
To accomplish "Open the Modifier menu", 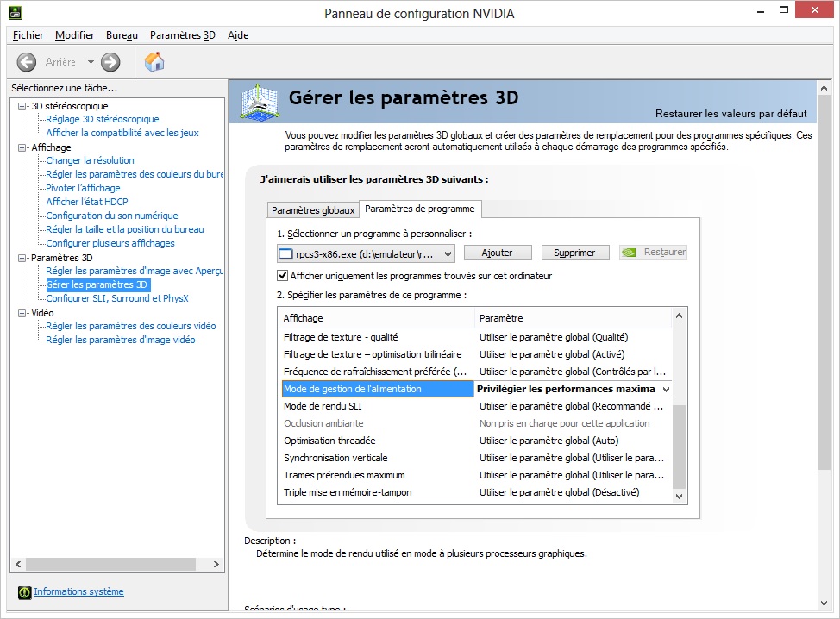I will click(x=74, y=35).
